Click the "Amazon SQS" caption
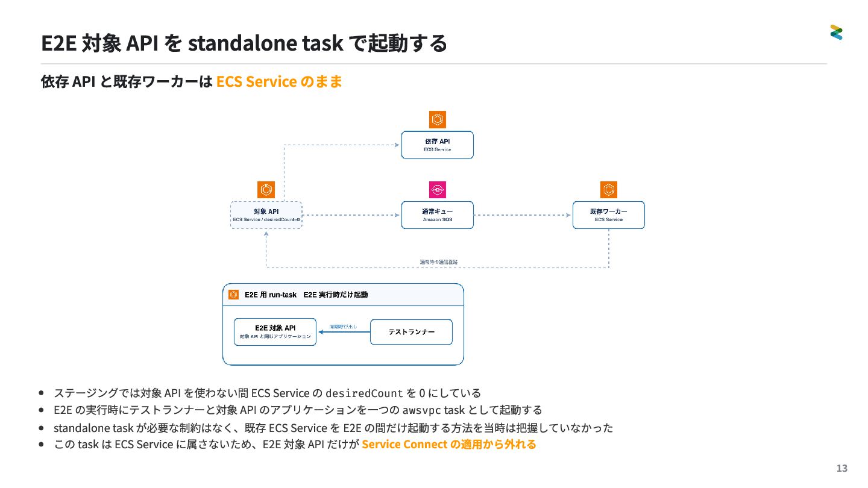868x488 pixels. pyautogui.click(x=438, y=220)
